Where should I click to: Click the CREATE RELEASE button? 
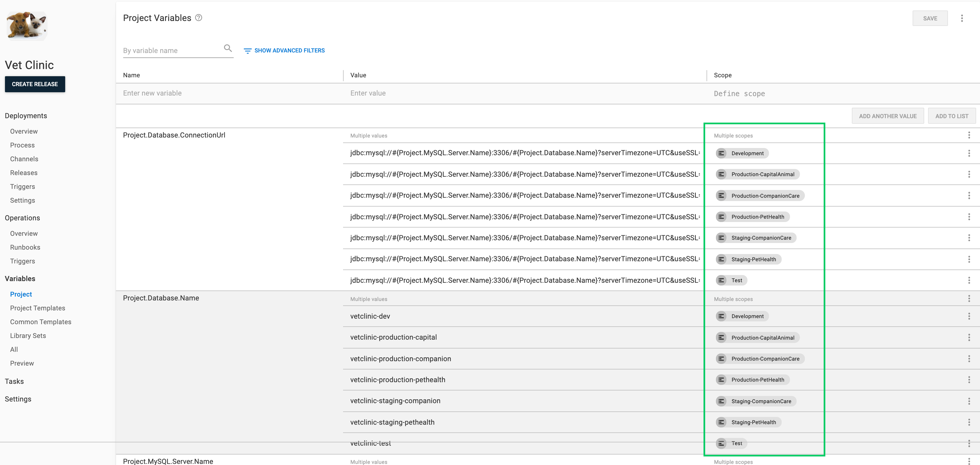(x=35, y=84)
